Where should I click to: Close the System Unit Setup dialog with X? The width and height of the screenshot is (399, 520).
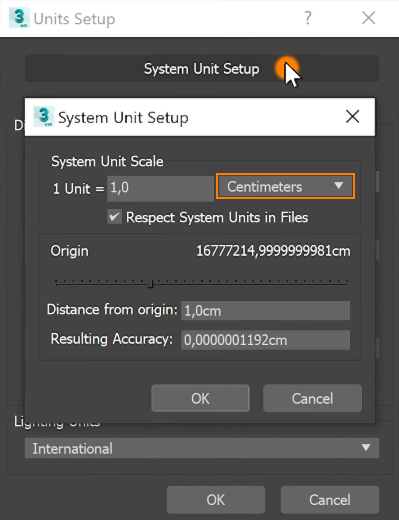(x=352, y=117)
